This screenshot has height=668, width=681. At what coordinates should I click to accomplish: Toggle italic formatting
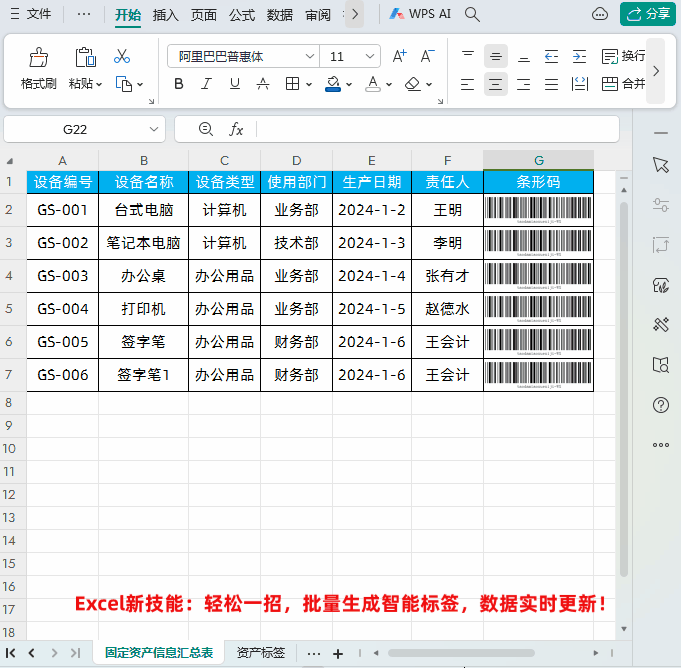tap(207, 83)
